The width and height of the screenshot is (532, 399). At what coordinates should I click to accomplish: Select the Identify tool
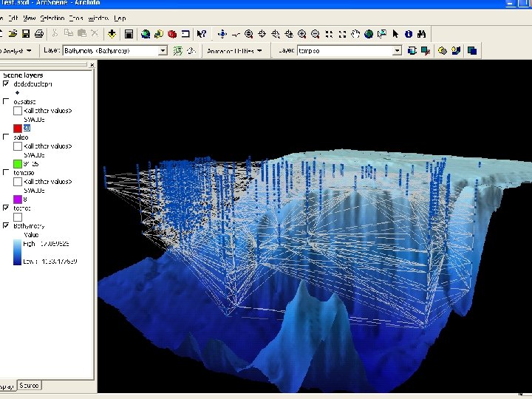(x=409, y=33)
